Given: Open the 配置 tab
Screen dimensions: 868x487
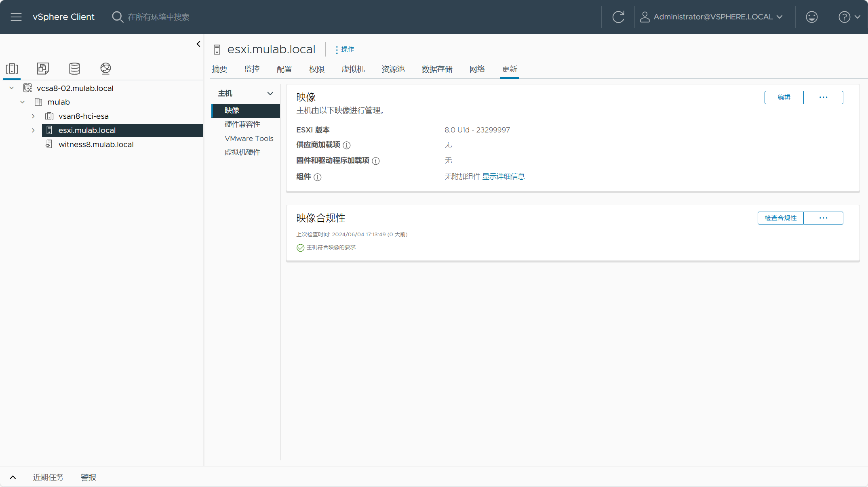Looking at the screenshot, I should (284, 69).
